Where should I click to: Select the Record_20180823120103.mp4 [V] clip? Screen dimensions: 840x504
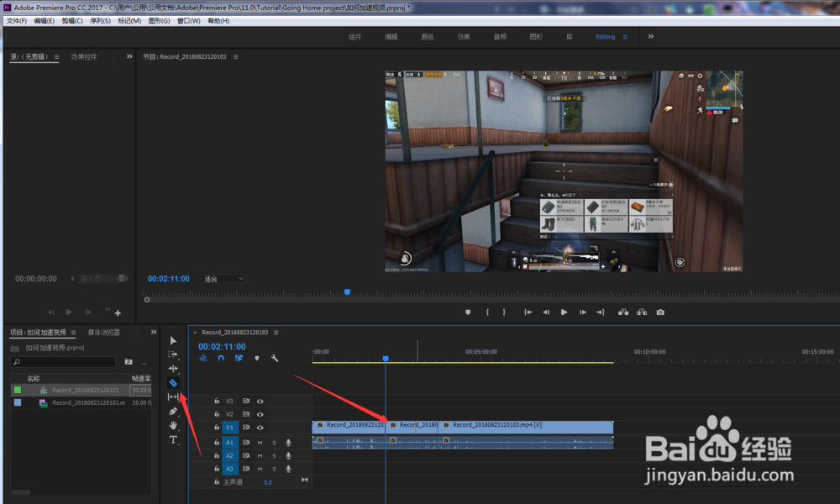pyautogui.click(x=526, y=427)
